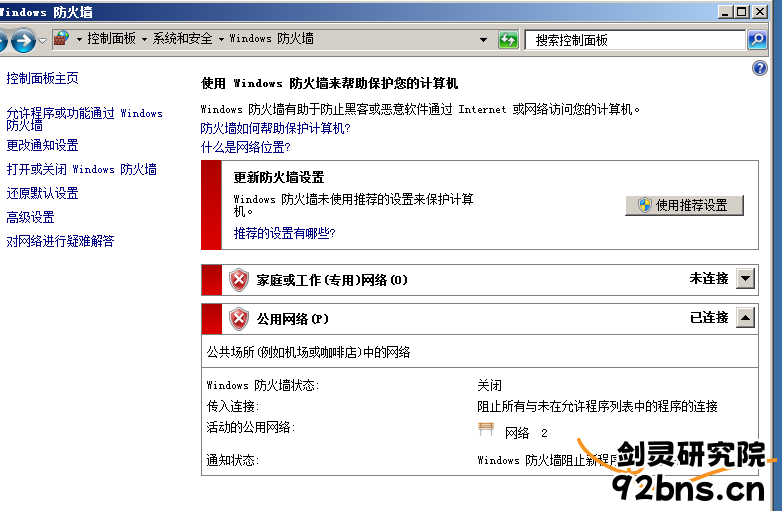Open 允许程序或功能通过 Windows 防火墙

coord(84,119)
